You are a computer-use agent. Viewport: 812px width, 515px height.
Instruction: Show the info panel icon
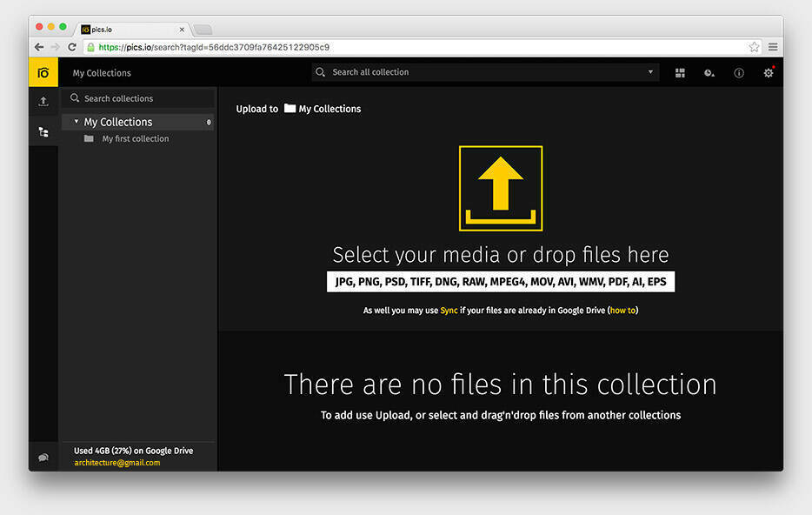click(739, 73)
